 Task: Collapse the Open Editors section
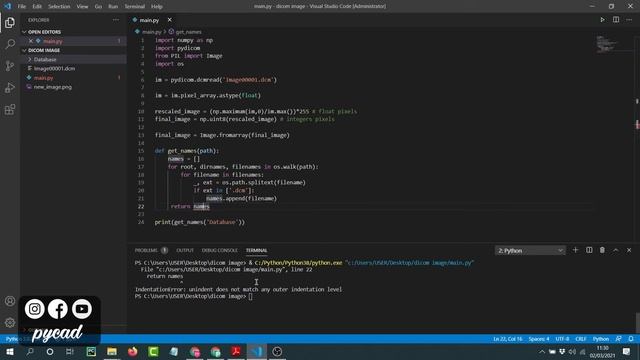point(44,32)
